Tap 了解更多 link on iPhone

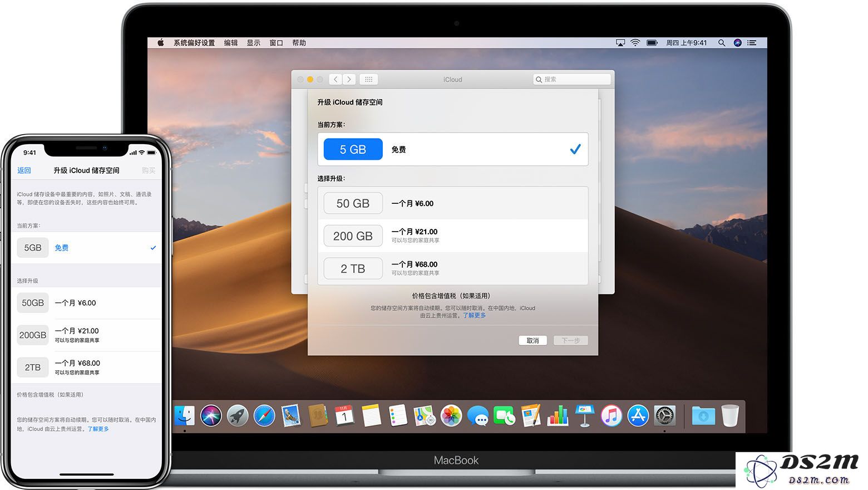click(x=98, y=429)
